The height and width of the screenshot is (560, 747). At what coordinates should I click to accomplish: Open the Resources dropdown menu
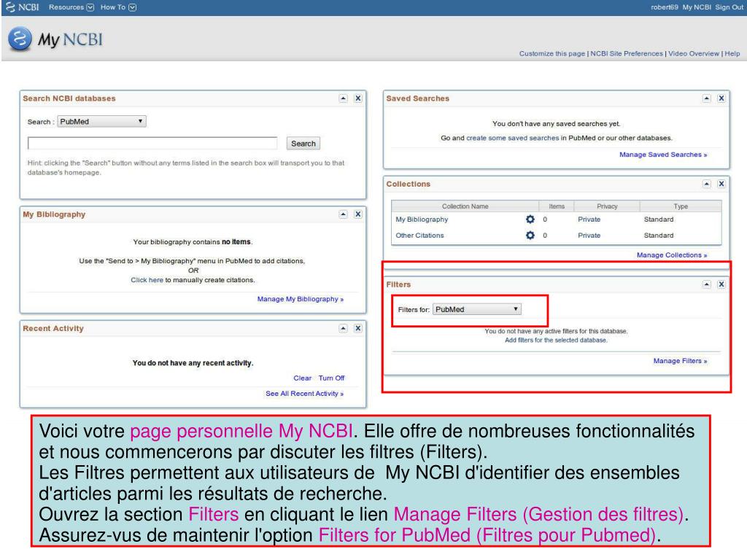pyautogui.click(x=71, y=7)
